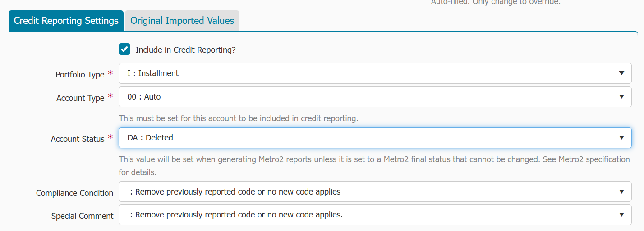Uncheck the Include in Credit Reporting checkbox
The image size is (644, 231).
[x=124, y=50]
